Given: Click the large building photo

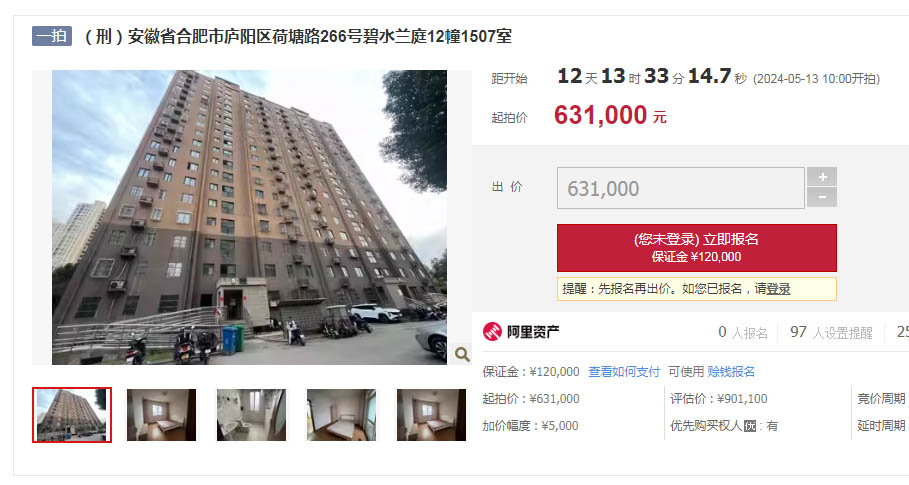Looking at the screenshot, I should pos(249,217).
